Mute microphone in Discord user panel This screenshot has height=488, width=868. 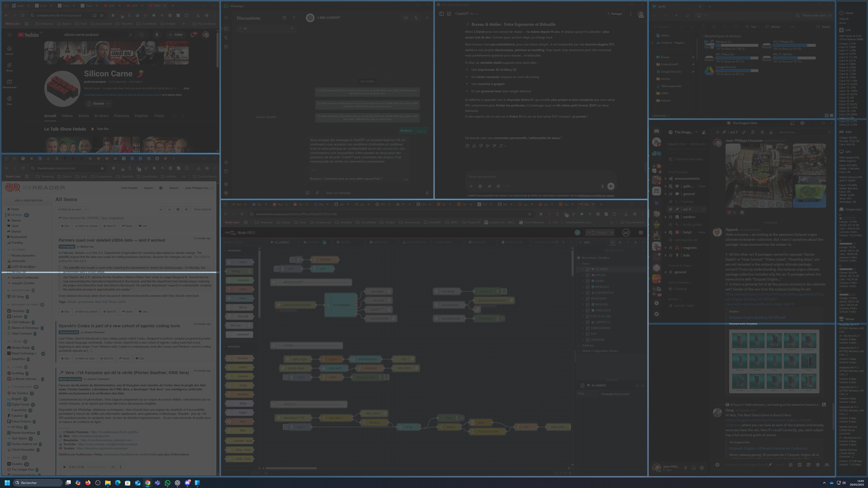tap(685, 468)
